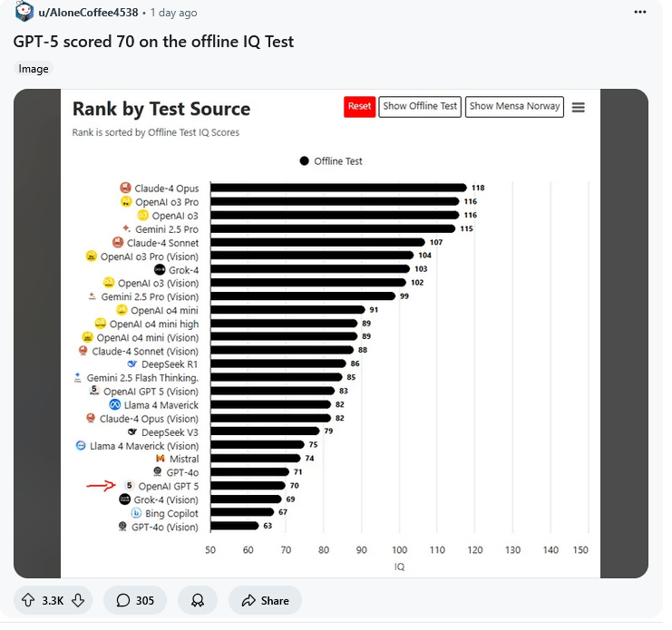672x630 pixels.
Task: Toggle Show Mensa Norway button
Action: coord(514,106)
